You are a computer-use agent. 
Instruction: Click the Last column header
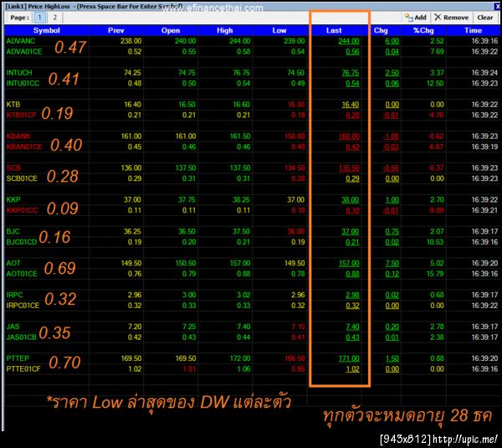point(334,30)
